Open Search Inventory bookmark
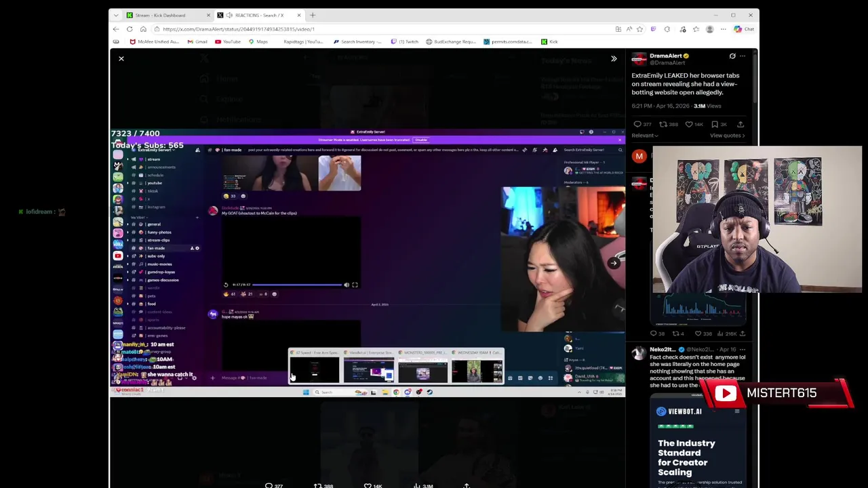This screenshot has height=488, width=868. (x=357, y=42)
